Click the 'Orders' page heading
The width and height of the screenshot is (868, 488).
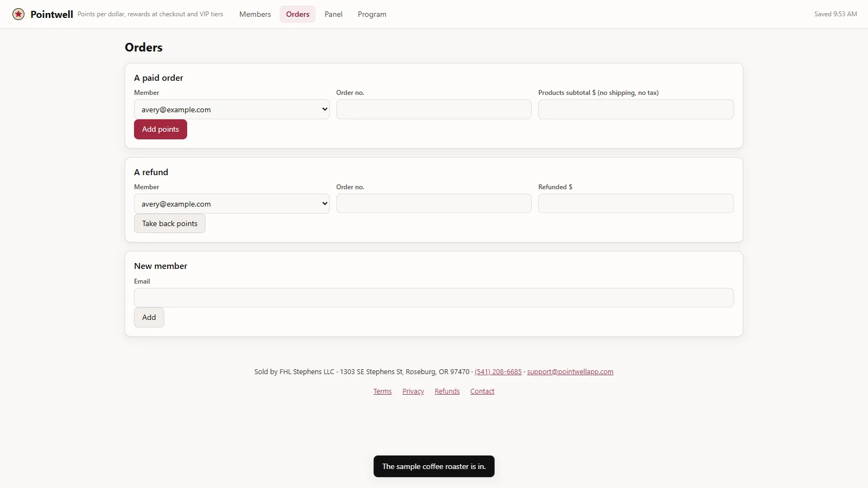144,47
